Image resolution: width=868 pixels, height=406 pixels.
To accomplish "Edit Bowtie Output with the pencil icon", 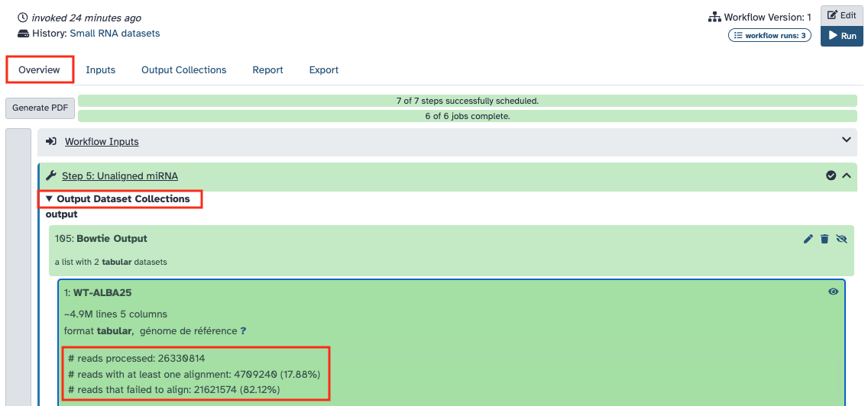I will (x=808, y=239).
